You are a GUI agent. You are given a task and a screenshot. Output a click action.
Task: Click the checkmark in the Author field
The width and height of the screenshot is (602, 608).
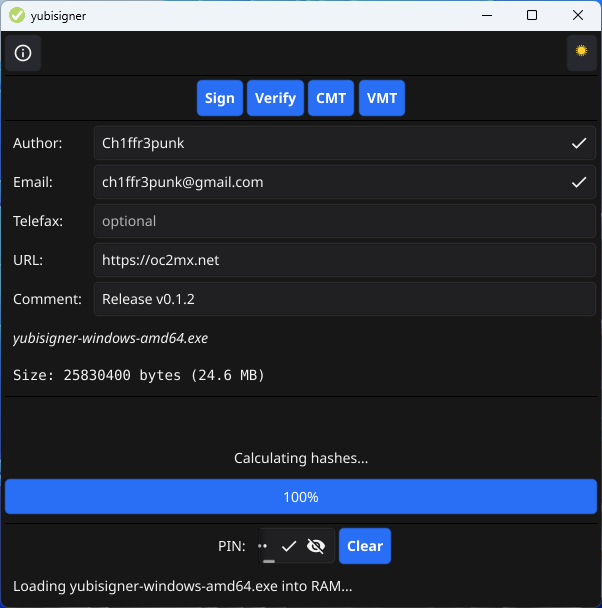pos(579,143)
